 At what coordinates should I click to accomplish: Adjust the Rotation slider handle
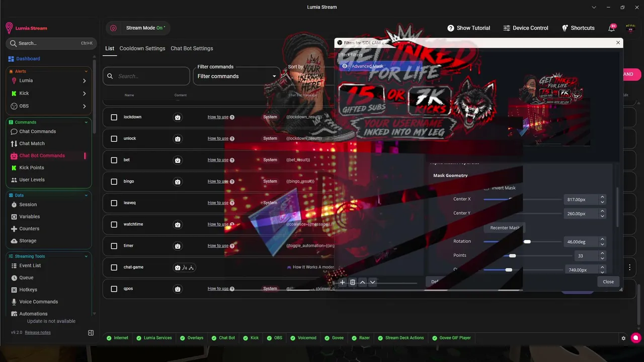527,242
